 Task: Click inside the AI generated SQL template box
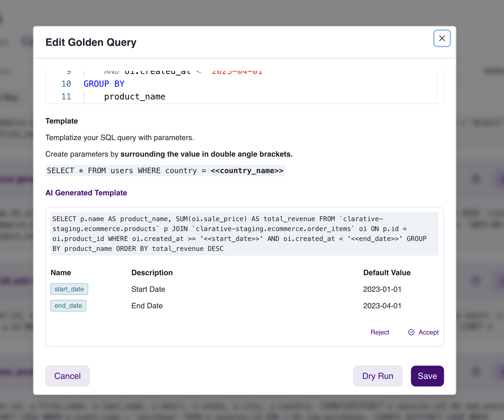pyautogui.click(x=244, y=234)
